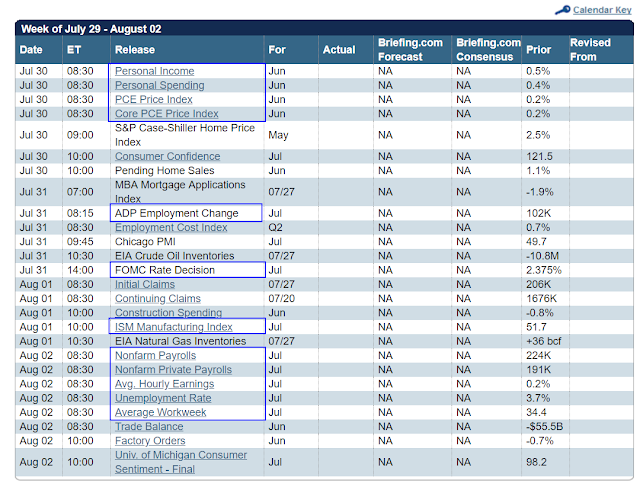Click the Briefing.com Consensus column header

coord(488,50)
